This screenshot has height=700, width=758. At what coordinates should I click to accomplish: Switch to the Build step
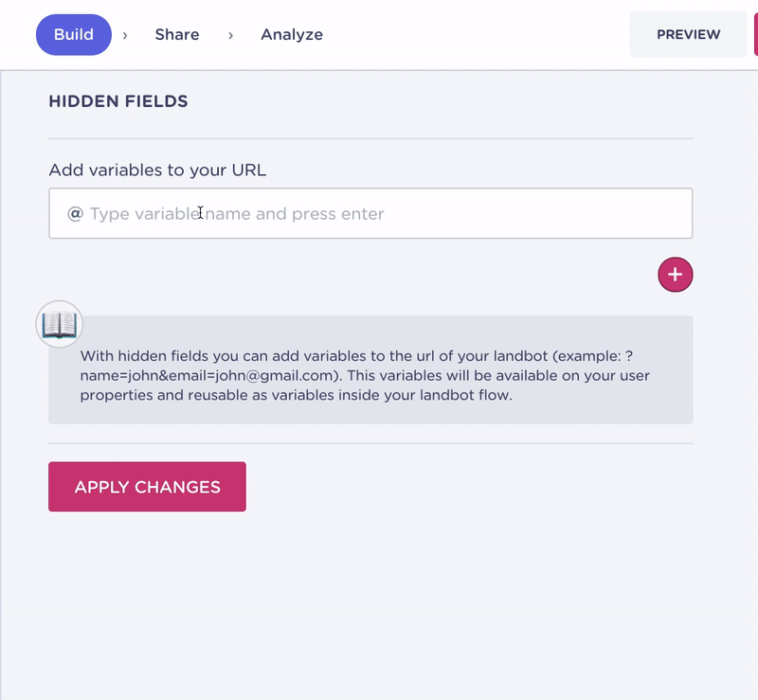point(74,34)
